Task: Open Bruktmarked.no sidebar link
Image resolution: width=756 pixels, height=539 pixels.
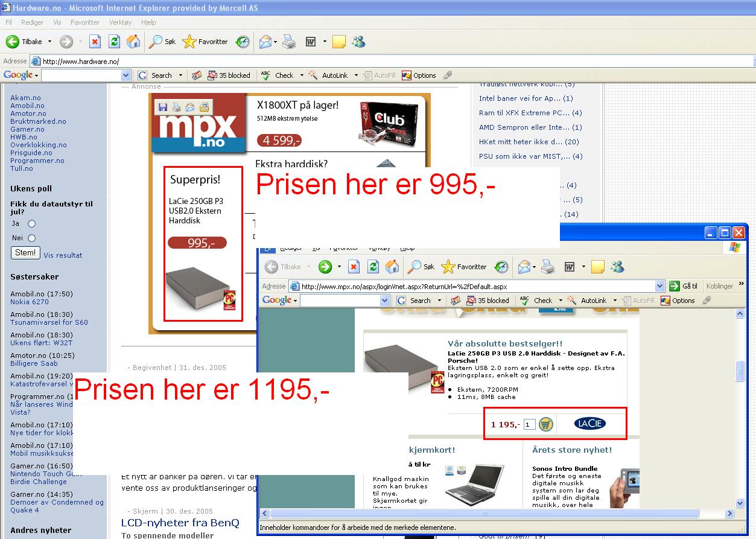Action: click(x=38, y=121)
